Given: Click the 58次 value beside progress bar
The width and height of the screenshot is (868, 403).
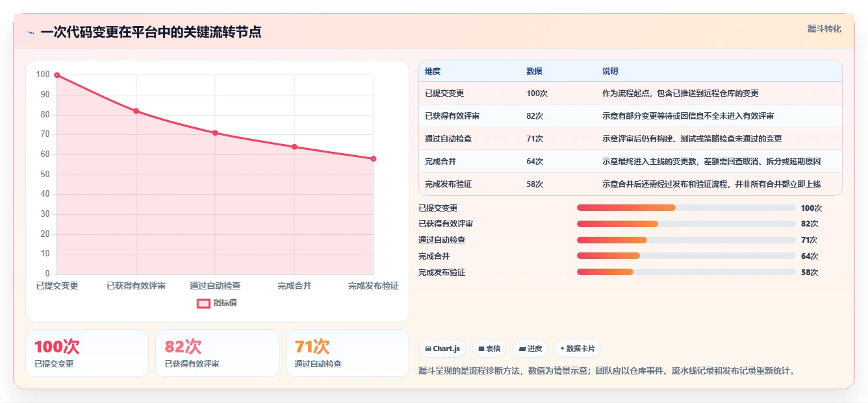Looking at the screenshot, I should (x=810, y=273).
